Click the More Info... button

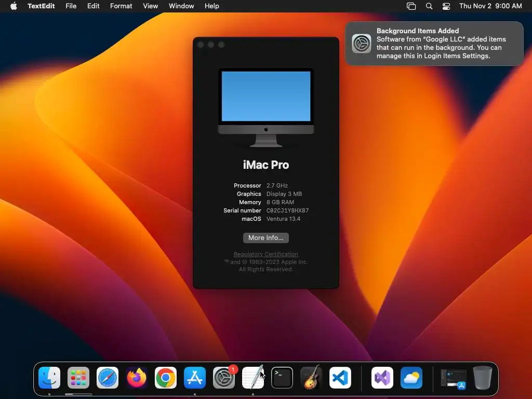[x=266, y=238]
